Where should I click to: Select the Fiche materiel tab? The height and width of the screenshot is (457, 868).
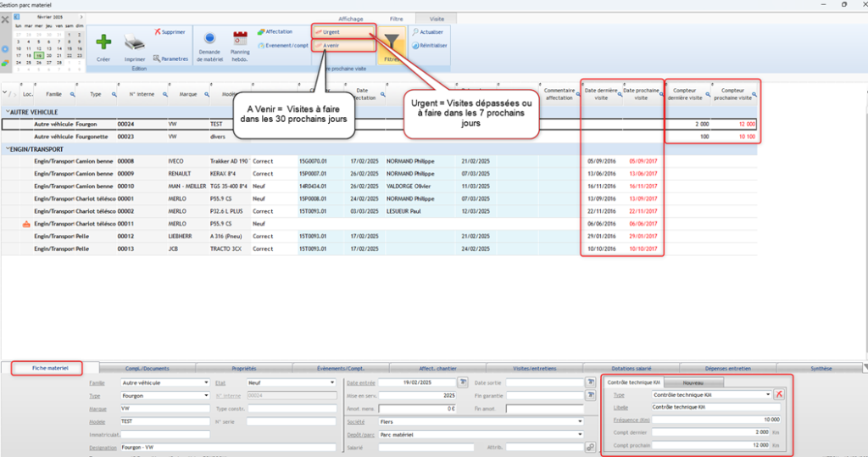(50, 368)
